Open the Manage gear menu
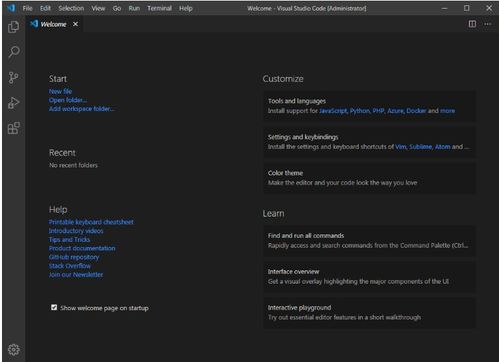The width and height of the screenshot is (499, 362). pos(14,349)
